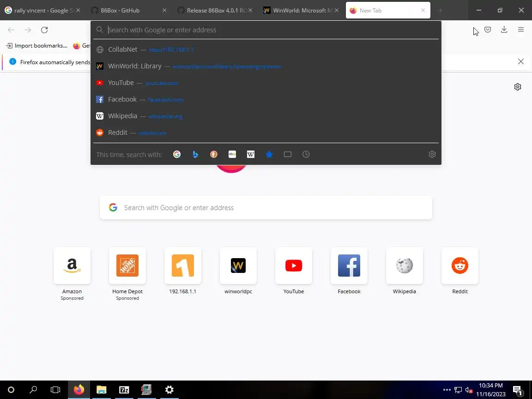Screen dimensions: 532x399
Task: Choose YouTube suggestion in address dropdown
Action: click(266, 83)
